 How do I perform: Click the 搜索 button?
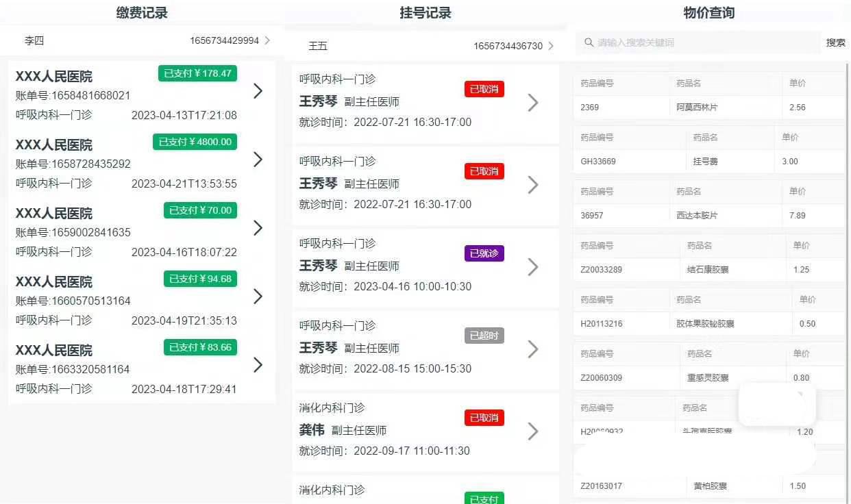[x=835, y=42]
